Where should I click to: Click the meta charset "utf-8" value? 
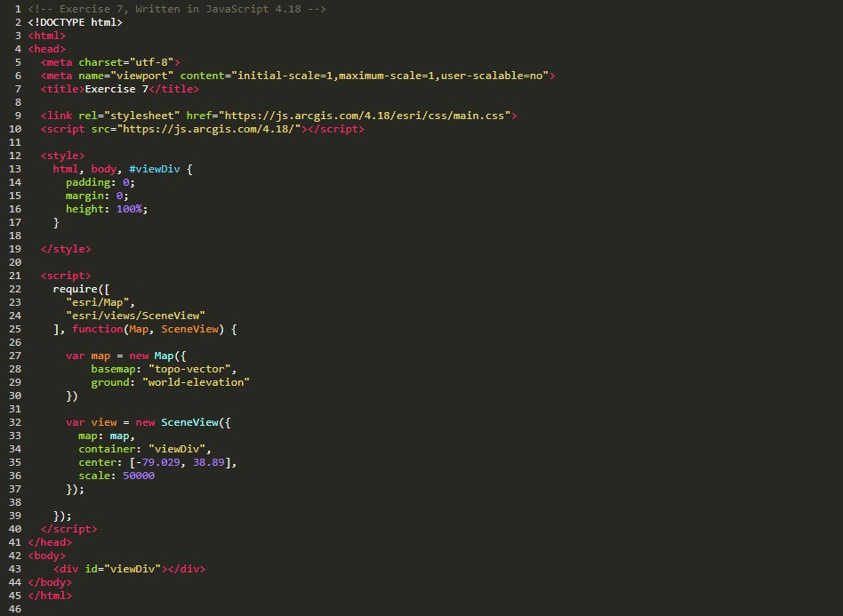click(x=154, y=62)
